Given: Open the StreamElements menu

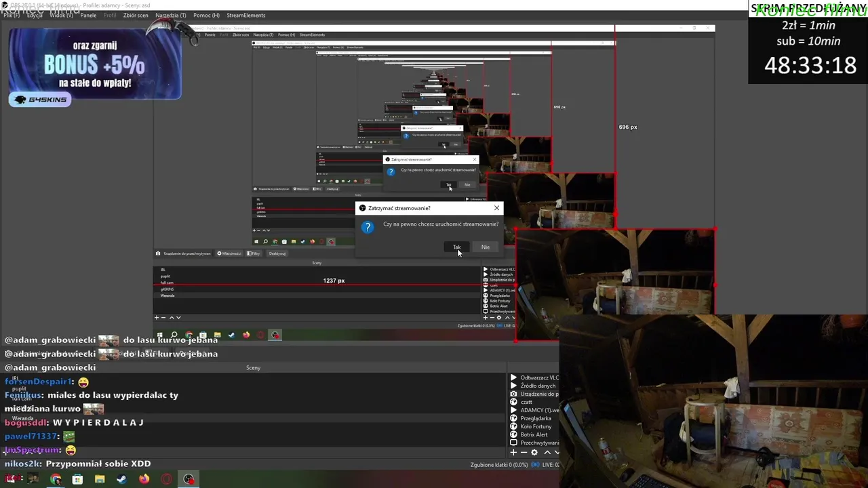Looking at the screenshot, I should (246, 15).
